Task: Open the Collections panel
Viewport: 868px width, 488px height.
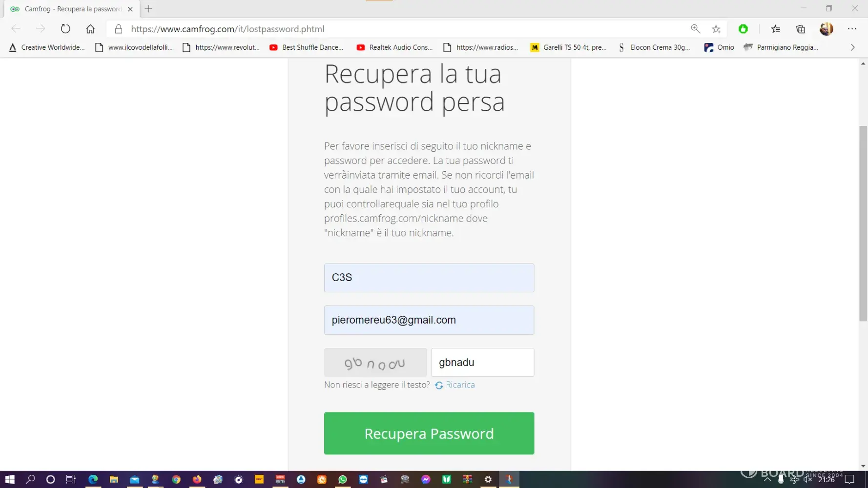Action: (801, 29)
